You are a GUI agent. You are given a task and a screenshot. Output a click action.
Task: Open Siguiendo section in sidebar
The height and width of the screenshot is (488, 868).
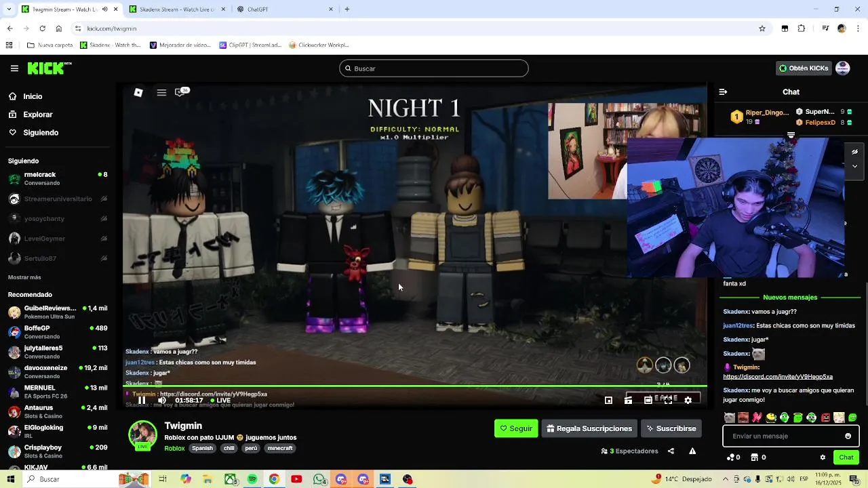tap(41, 133)
